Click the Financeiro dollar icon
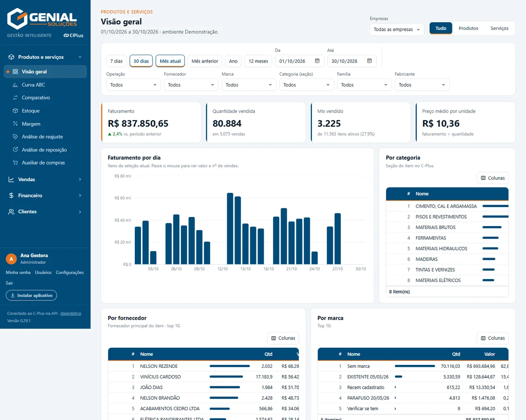Image resolution: width=526 pixels, height=420 pixels. [11, 196]
